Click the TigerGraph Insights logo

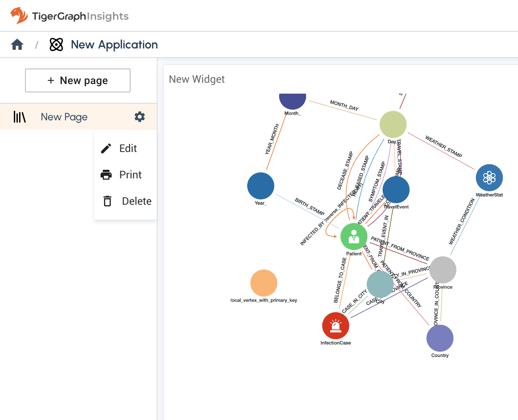coord(70,16)
